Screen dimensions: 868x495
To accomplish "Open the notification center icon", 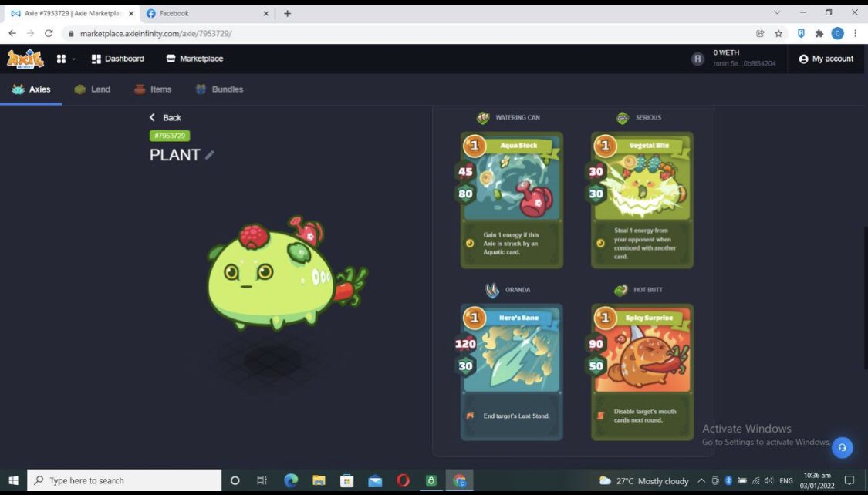I will coord(849,480).
